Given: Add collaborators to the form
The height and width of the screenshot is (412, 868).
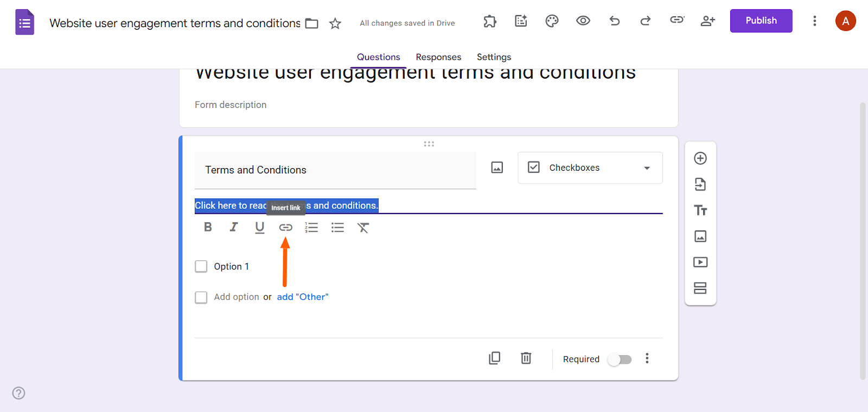Looking at the screenshot, I should [708, 21].
